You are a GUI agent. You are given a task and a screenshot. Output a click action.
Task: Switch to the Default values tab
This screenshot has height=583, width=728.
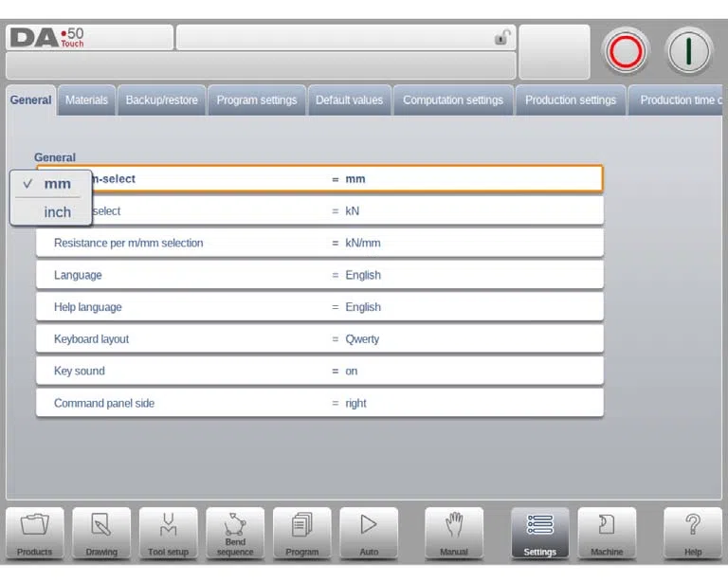tap(349, 100)
